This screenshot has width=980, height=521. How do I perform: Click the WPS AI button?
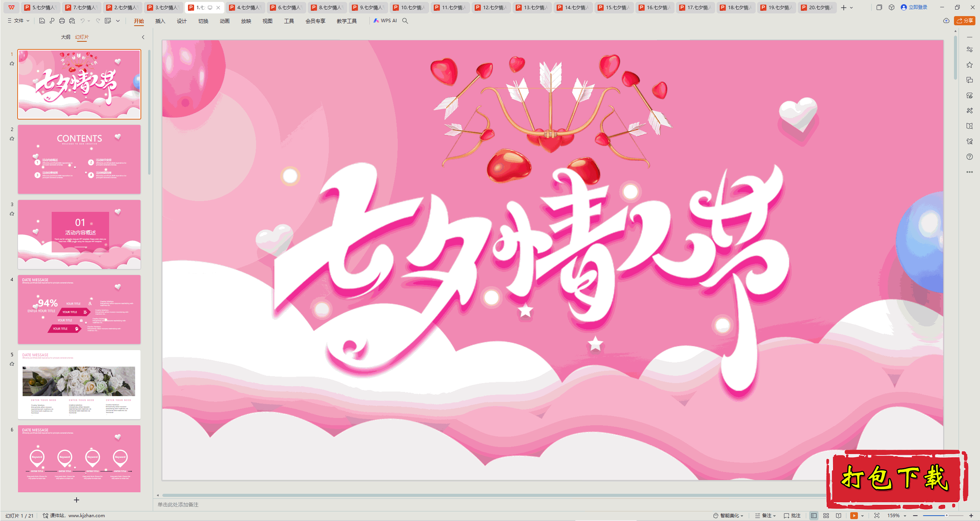(x=385, y=21)
